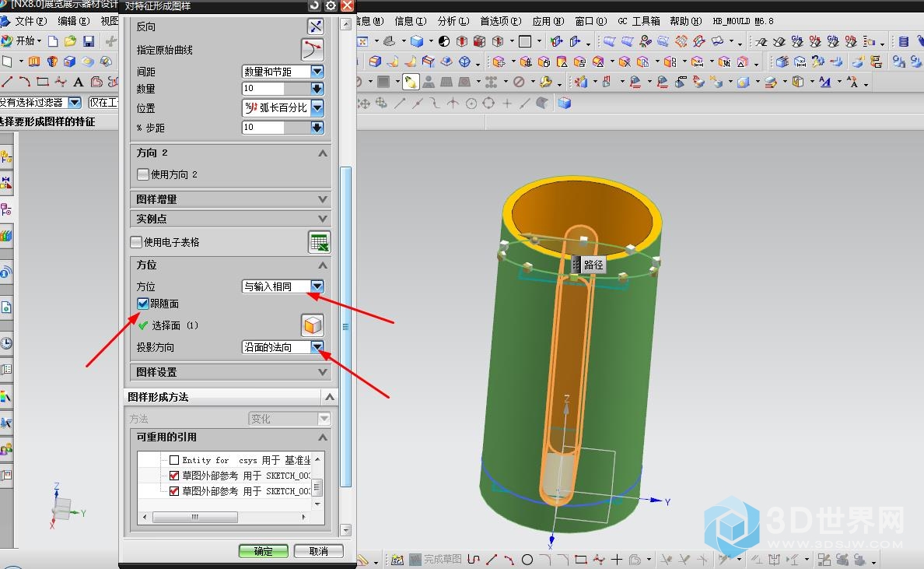Select the Rectangle tool in the top-left curve toolbar
This screenshot has height=569, width=924.
[x=43, y=82]
